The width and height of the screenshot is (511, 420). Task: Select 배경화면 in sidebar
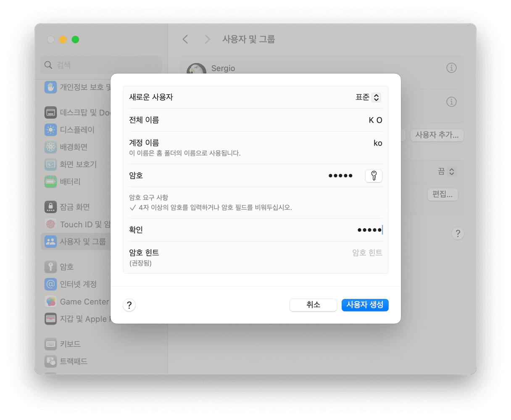pos(74,147)
